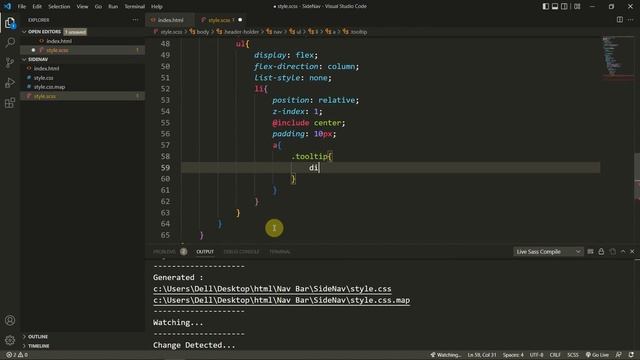Open the Explorer view in the activity bar

pos(10,23)
